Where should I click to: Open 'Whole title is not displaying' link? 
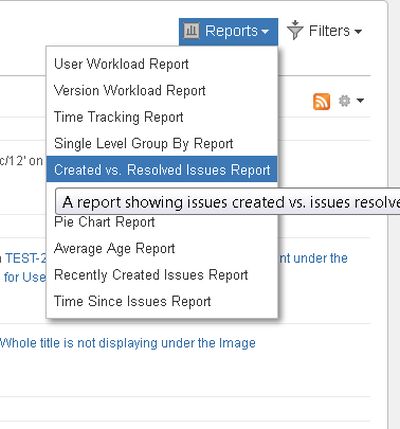point(128,343)
